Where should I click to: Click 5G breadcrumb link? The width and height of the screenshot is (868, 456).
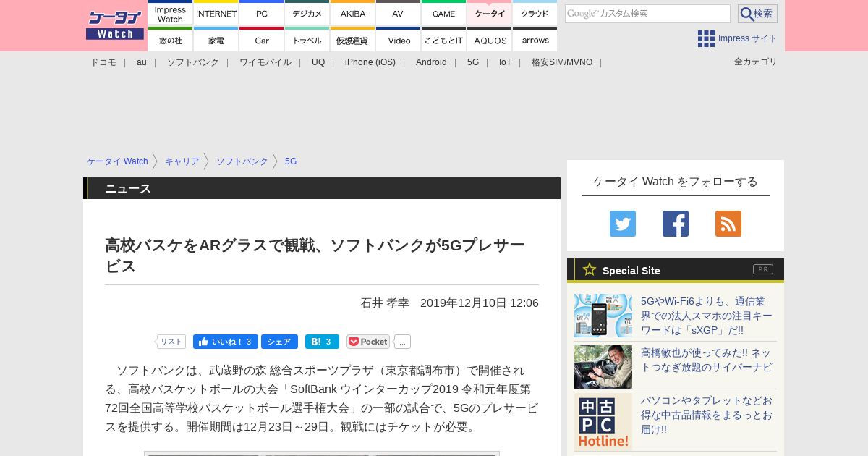(291, 161)
